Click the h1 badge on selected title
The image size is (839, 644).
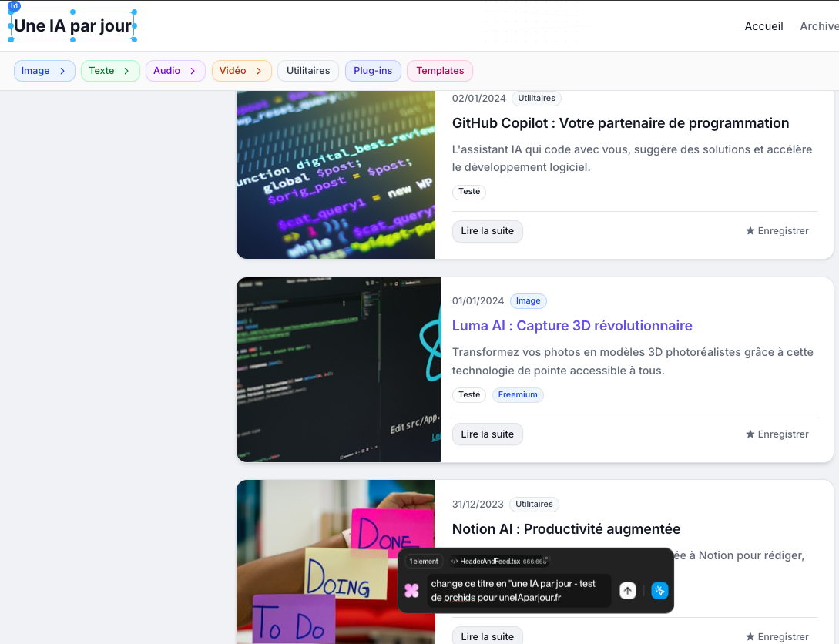(14, 6)
